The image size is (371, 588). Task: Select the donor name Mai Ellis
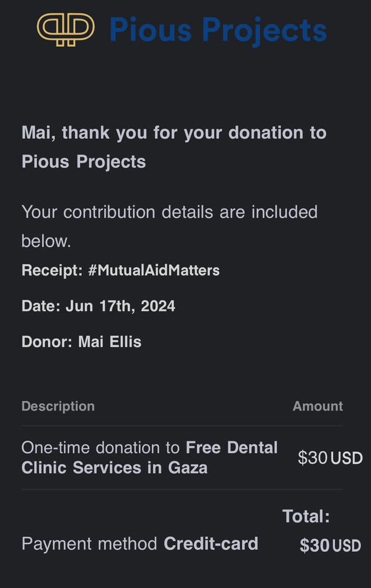point(110,342)
